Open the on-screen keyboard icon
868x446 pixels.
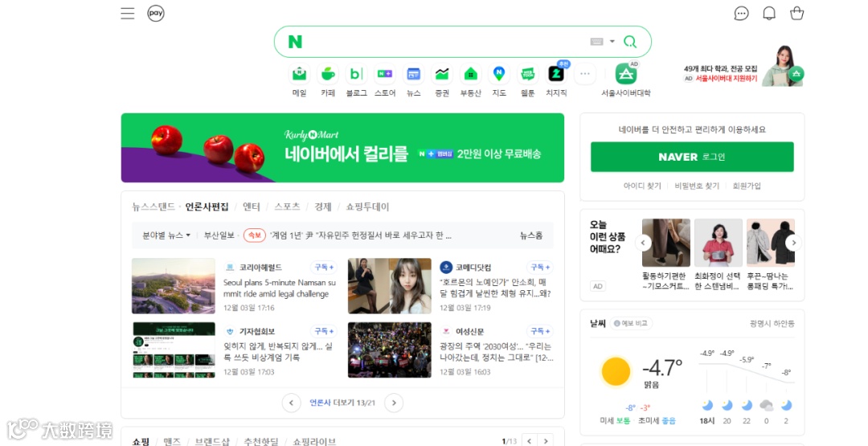pos(596,42)
